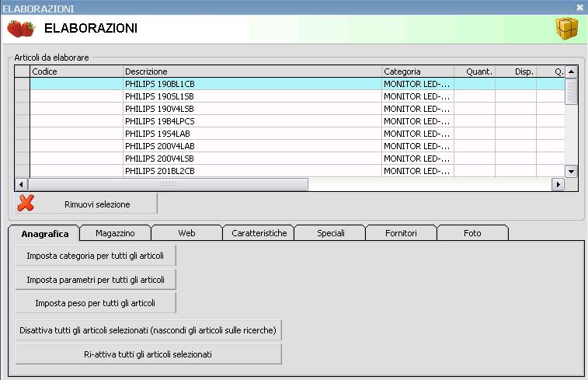This screenshot has width=588, height=380.
Task: Click Categoria cell of PHILIPS 201BL2CB row
Action: tap(418, 171)
